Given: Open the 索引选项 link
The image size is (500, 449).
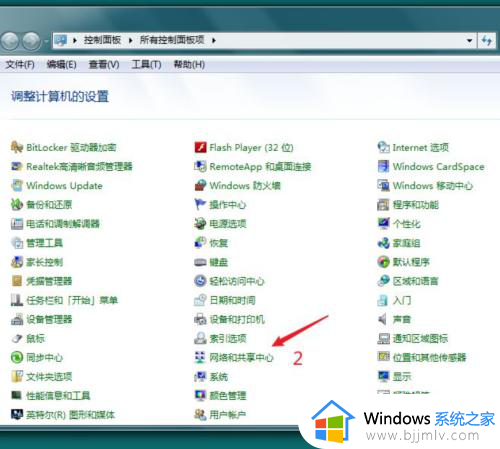Looking at the screenshot, I should [228, 339].
